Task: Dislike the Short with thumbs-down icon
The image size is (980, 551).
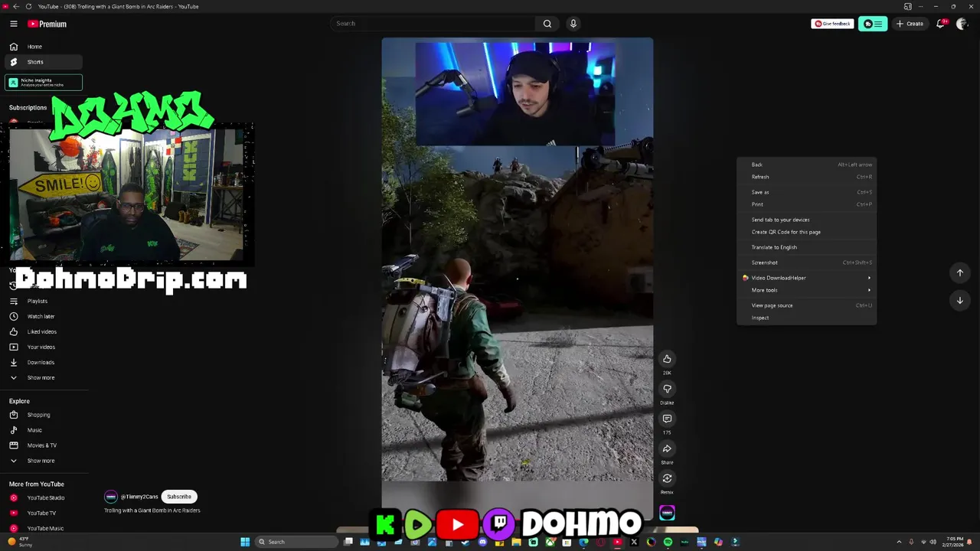Action: click(667, 389)
